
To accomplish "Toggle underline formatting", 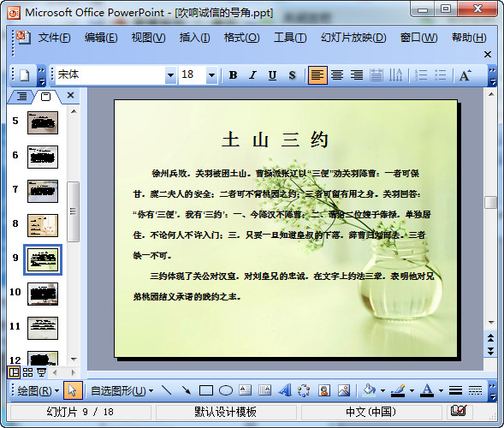I will [x=272, y=75].
